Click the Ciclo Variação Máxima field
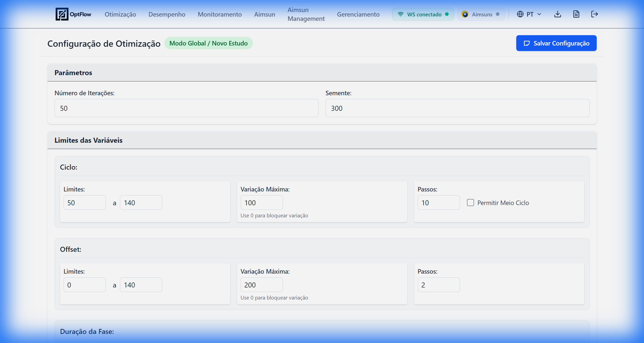The image size is (644, 343). [262, 203]
